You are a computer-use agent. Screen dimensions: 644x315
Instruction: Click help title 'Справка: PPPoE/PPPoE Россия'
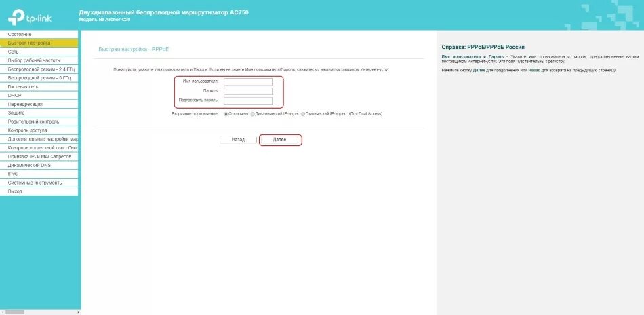click(483, 48)
